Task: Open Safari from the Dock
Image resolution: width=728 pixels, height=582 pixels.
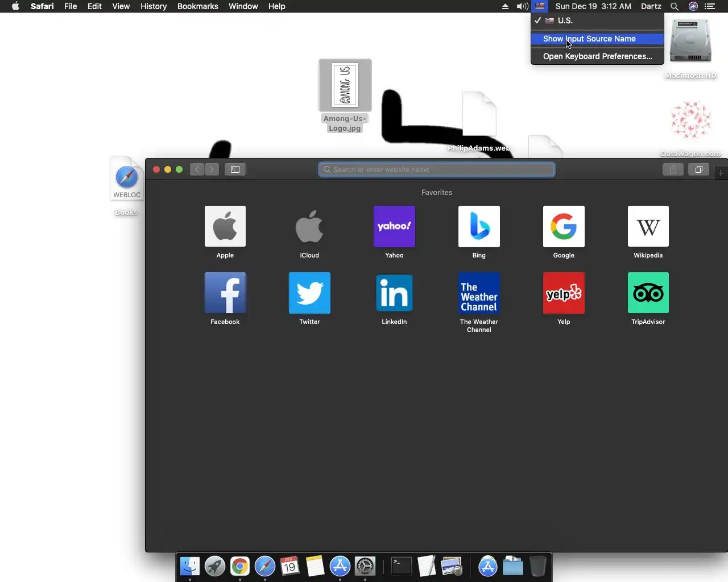Action: click(265, 566)
